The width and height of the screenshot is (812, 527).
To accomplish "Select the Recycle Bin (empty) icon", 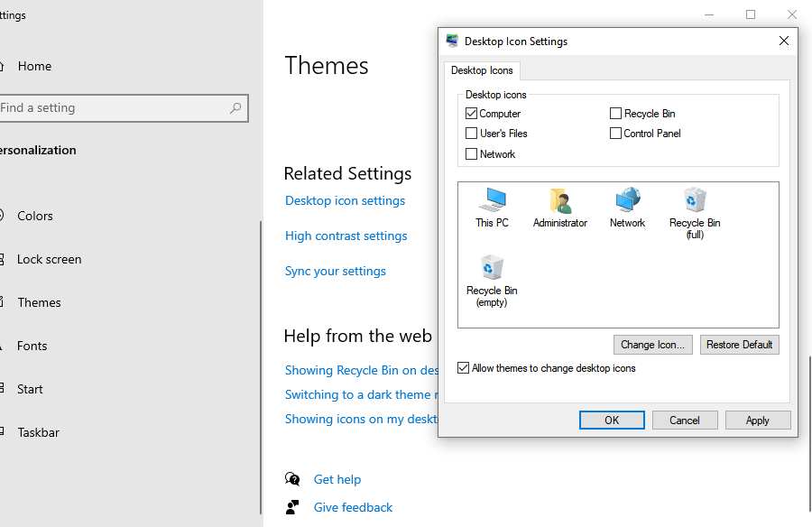I will (491, 275).
